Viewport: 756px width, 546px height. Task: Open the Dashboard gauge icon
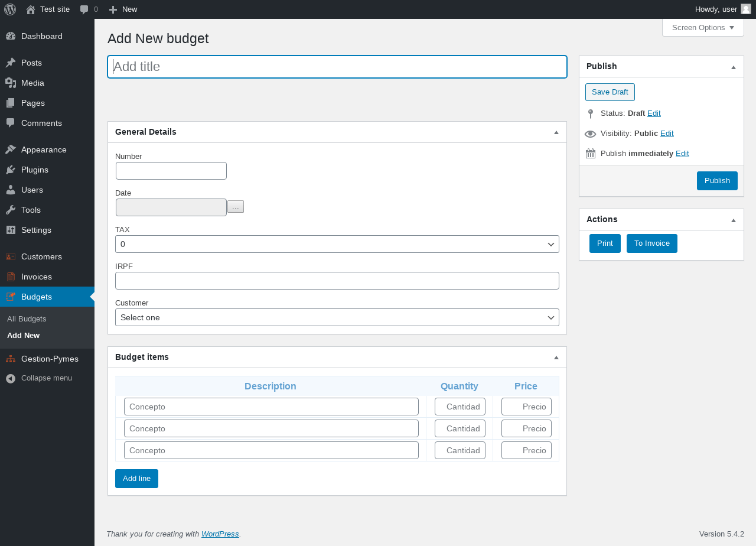click(11, 36)
